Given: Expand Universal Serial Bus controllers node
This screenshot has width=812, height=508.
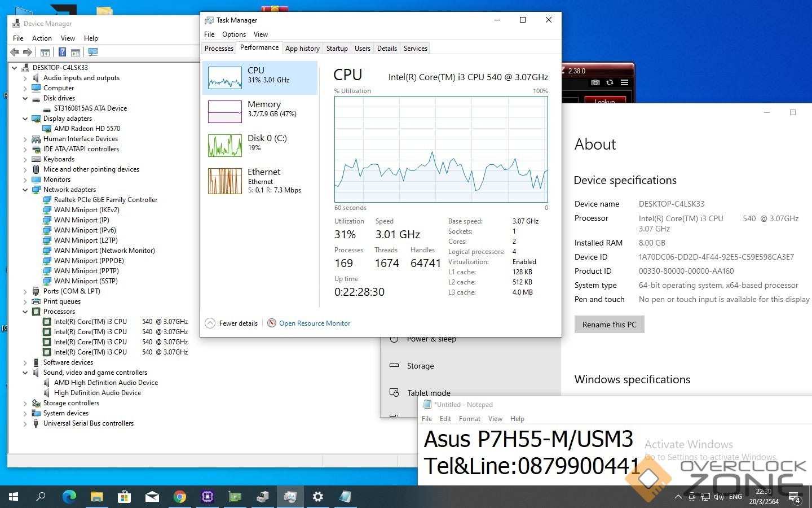Looking at the screenshot, I should [x=25, y=423].
